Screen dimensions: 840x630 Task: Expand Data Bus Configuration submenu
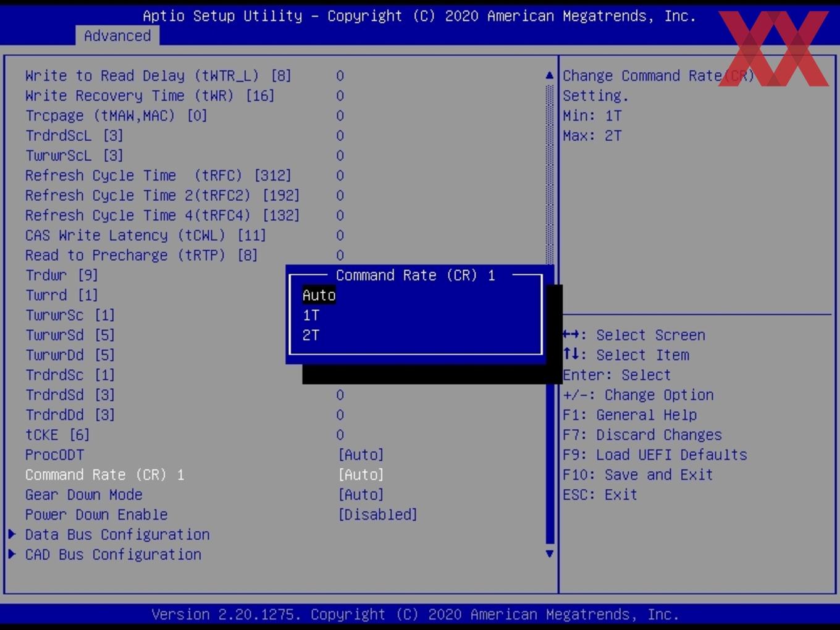coord(117,534)
